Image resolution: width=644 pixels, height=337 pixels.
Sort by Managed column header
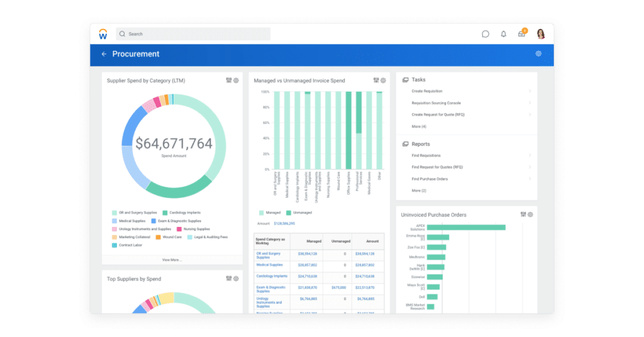pos(314,241)
